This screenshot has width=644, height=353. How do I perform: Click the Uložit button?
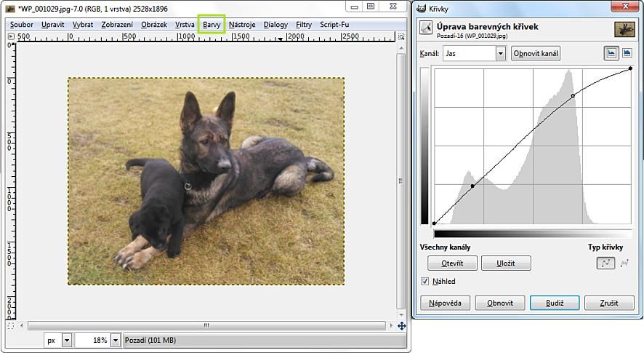click(x=506, y=263)
